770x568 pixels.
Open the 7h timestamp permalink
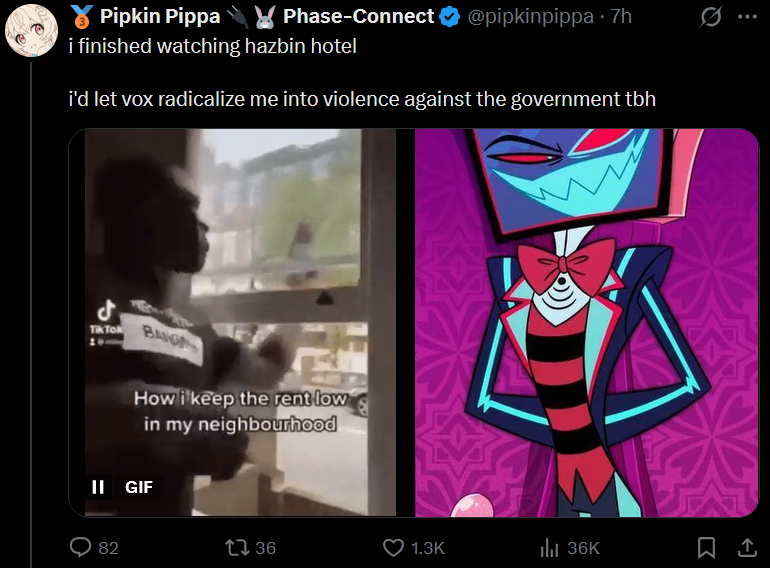click(x=621, y=17)
